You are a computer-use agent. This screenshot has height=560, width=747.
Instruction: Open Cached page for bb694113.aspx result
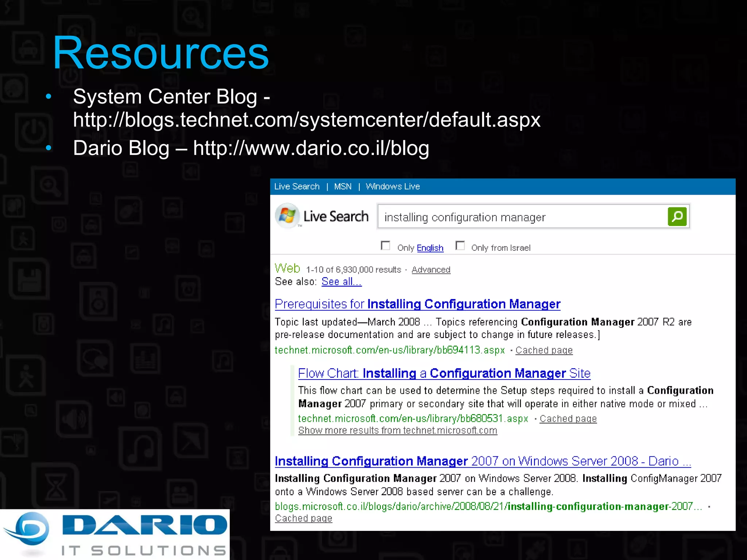pyautogui.click(x=544, y=350)
